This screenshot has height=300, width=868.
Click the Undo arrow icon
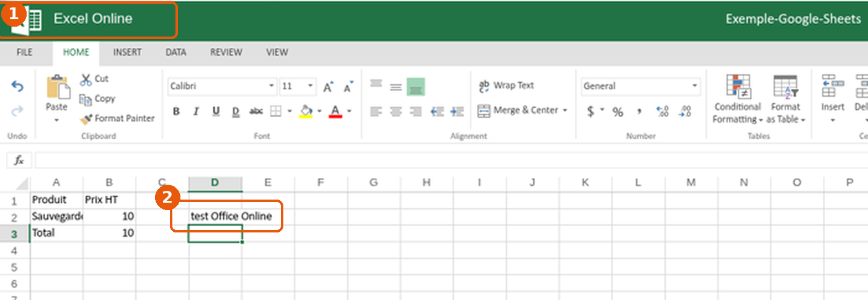[x=17, y=87]
